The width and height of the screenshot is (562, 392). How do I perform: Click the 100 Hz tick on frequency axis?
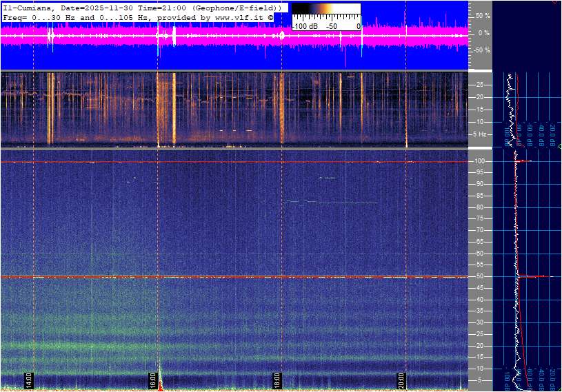(479, 161)
